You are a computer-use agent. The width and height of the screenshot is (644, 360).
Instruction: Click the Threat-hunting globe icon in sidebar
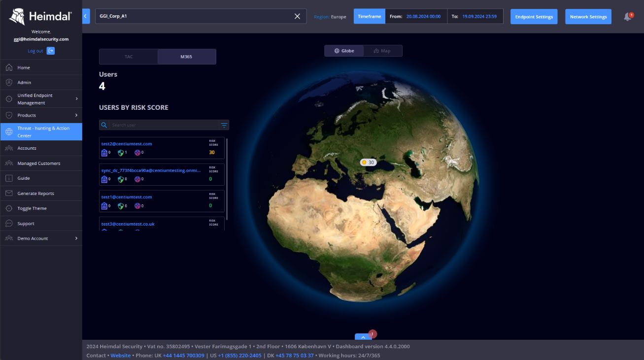tap(9, 131)
